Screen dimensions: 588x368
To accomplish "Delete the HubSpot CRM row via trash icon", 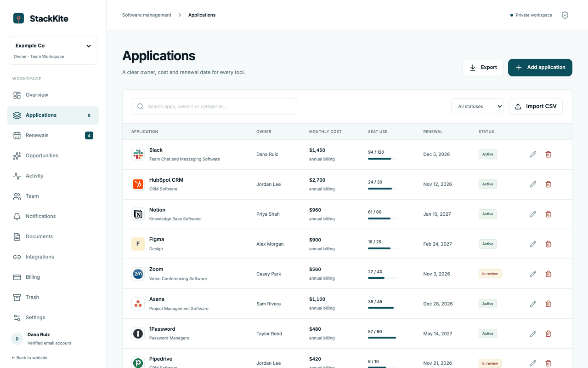I will [548, 184].
